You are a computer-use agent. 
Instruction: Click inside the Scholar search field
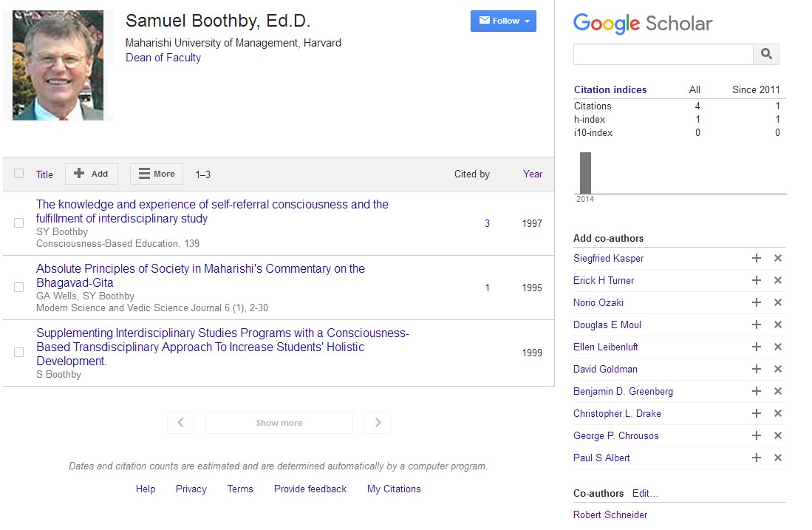[663, 54]
